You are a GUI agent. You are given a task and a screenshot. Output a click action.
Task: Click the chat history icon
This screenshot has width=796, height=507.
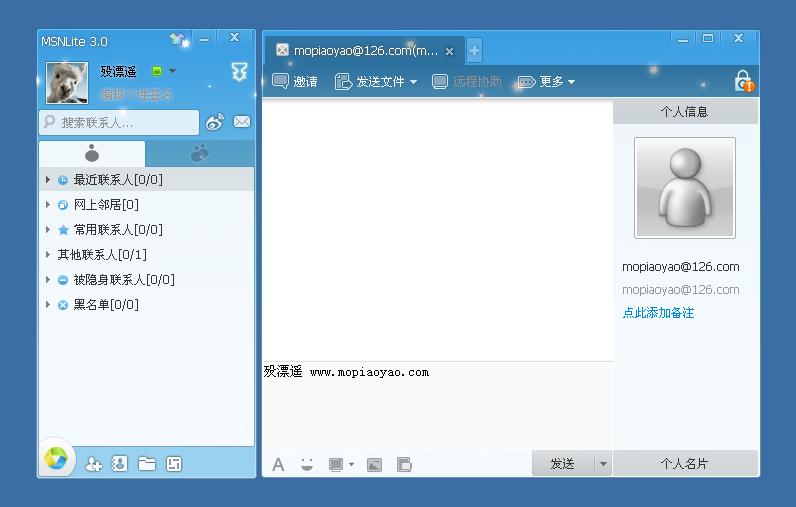[404, 464]
